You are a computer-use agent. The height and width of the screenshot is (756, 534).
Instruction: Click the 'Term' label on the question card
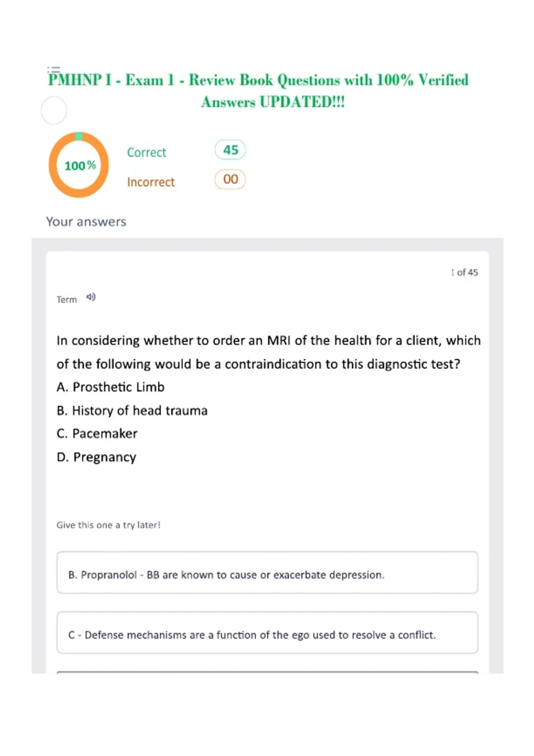pyautogui.click(x=67, y=300)
